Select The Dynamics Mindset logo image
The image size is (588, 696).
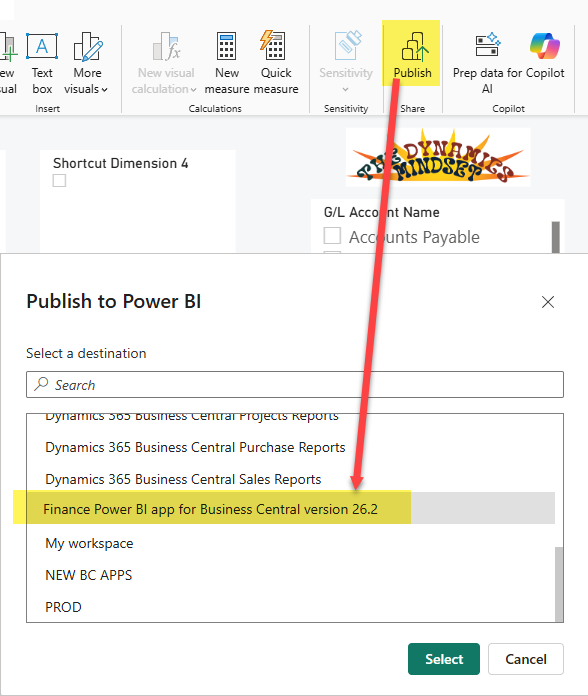pyautogui.click(x=438, y=157)
